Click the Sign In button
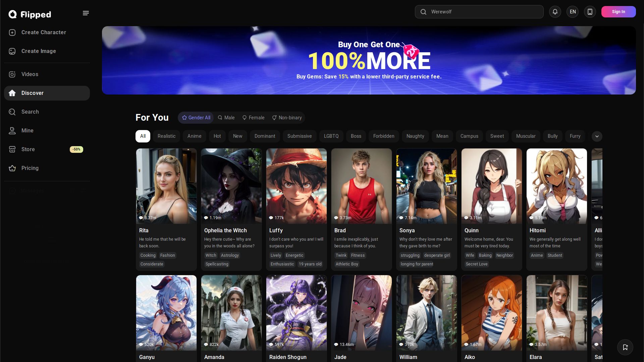644x362 pixels. (618, 12)
